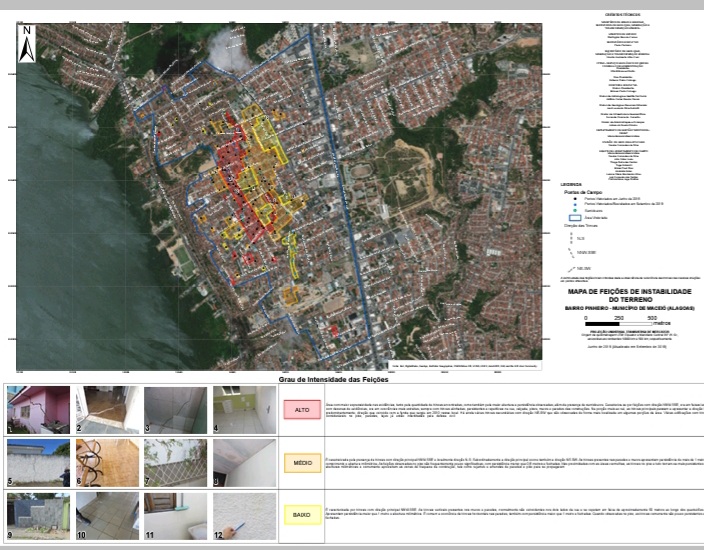Screen dimensions: 704x550
Task: Select the red ALTO intensity swatch
Action: click(298, 409)
